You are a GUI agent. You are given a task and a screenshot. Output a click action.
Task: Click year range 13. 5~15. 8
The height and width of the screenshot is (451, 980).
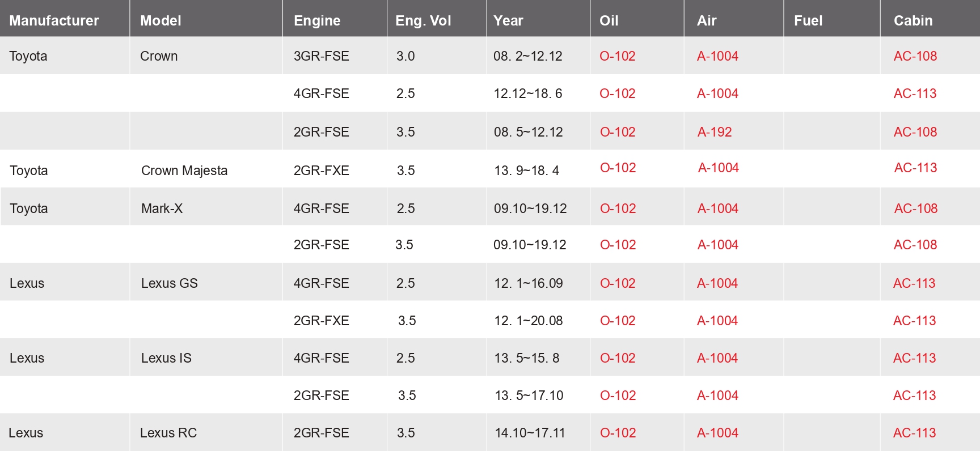click(x=527, y=358)
